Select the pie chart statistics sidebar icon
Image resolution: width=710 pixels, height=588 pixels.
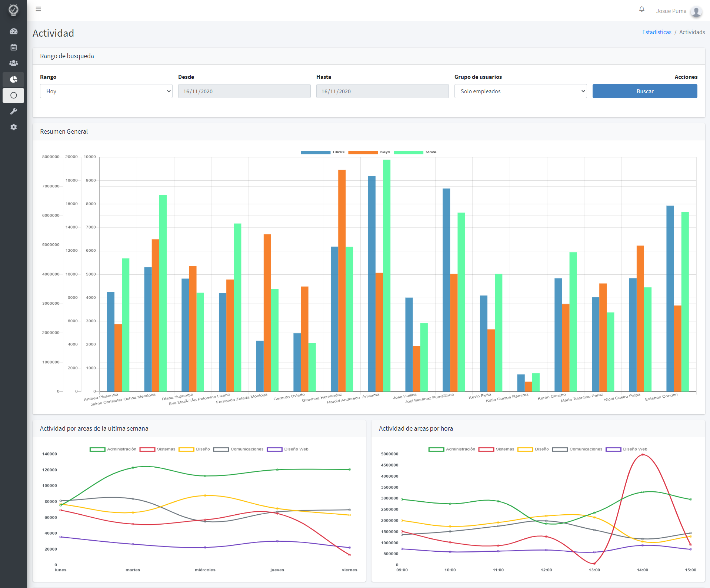point(13,79)
